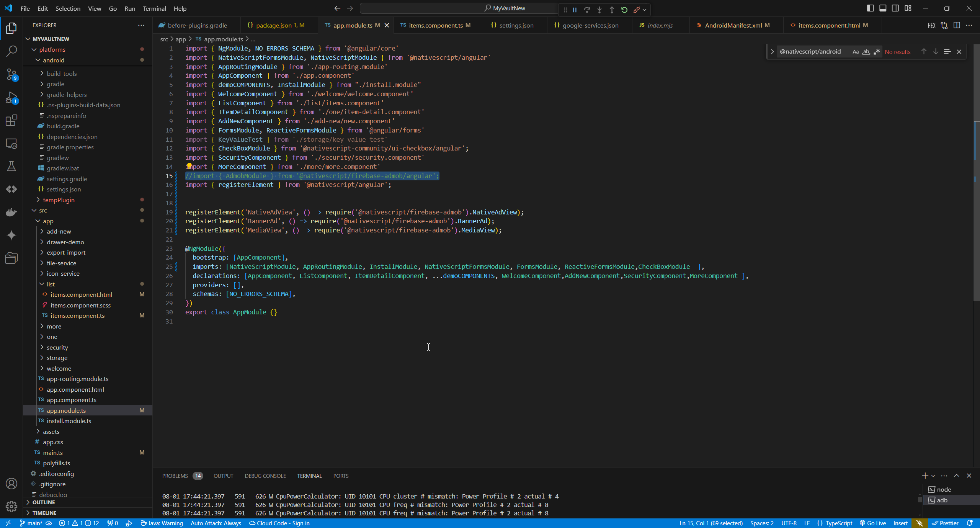Switch to the items.component.ts tab
The width and height of the screenshot is (980, 528).
pyautogui.click(x=436, y=25)
